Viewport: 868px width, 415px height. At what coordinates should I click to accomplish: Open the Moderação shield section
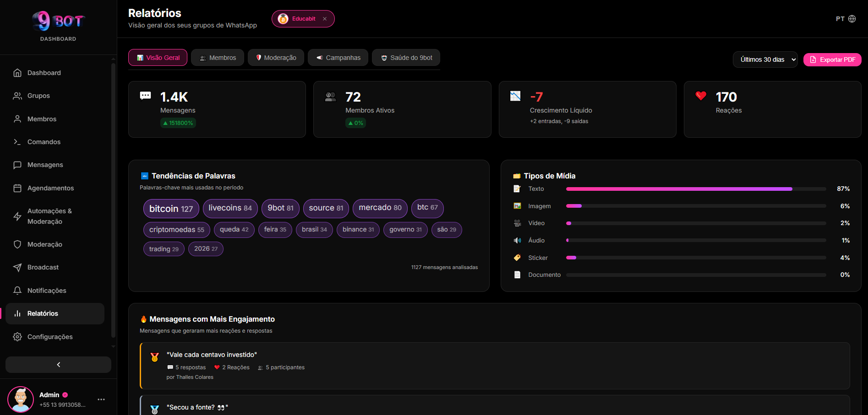(x=17, y=244)
